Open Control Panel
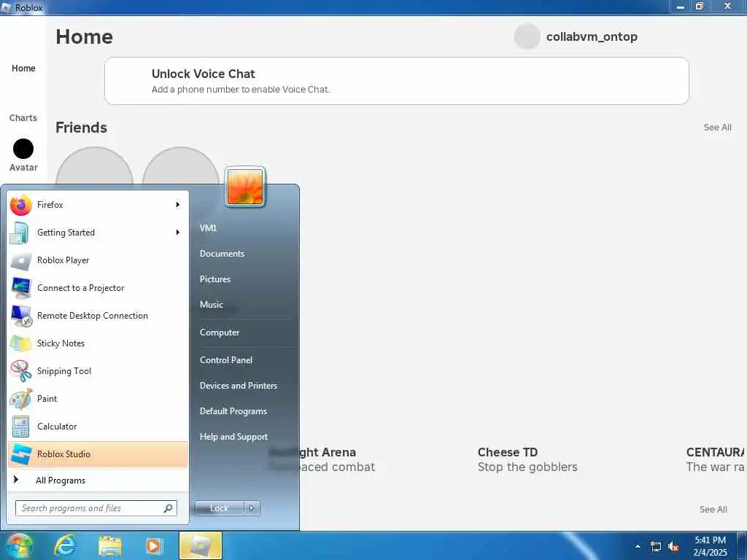The image size is (747, 560). 226,360
